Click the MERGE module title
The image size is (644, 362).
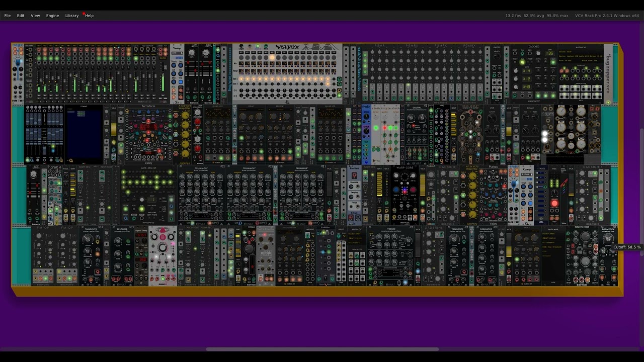click(310, 229)
